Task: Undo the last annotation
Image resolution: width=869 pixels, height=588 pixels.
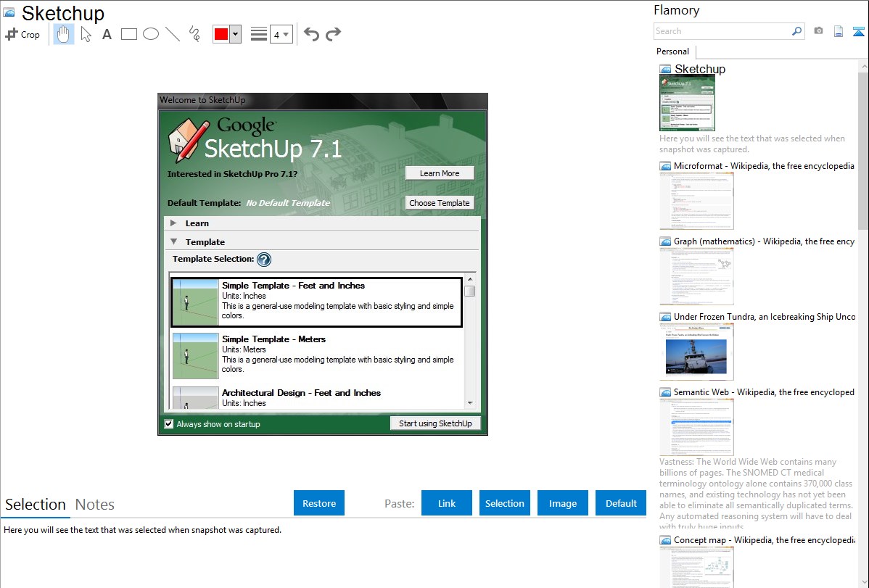Action: (x=311, y=34)
